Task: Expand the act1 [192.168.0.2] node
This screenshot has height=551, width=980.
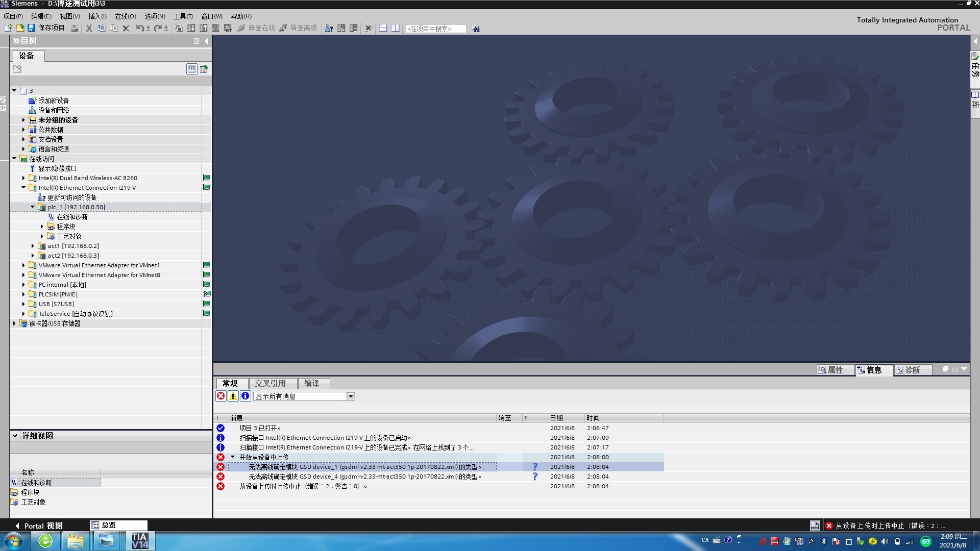Action: pyautogui.click(x=33, y=246)
